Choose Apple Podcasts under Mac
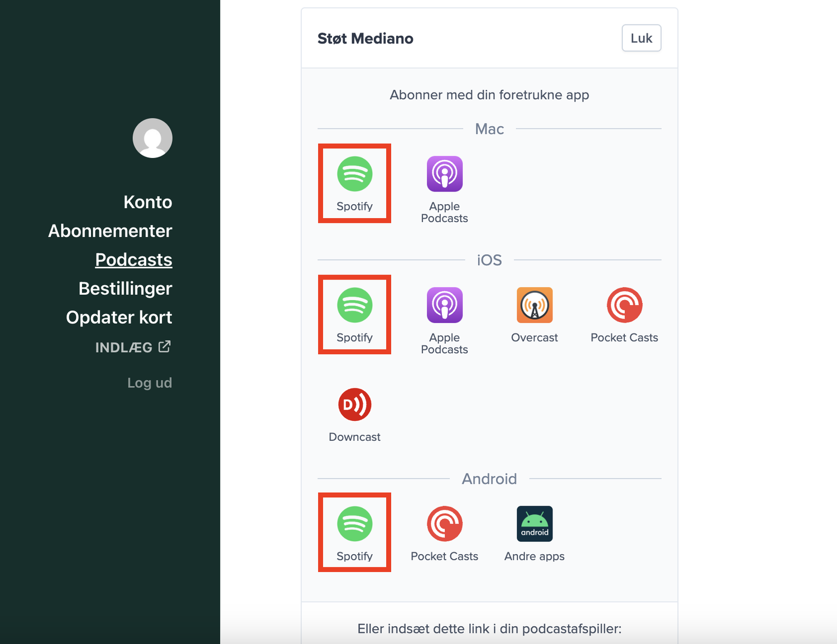 (444, 190)
